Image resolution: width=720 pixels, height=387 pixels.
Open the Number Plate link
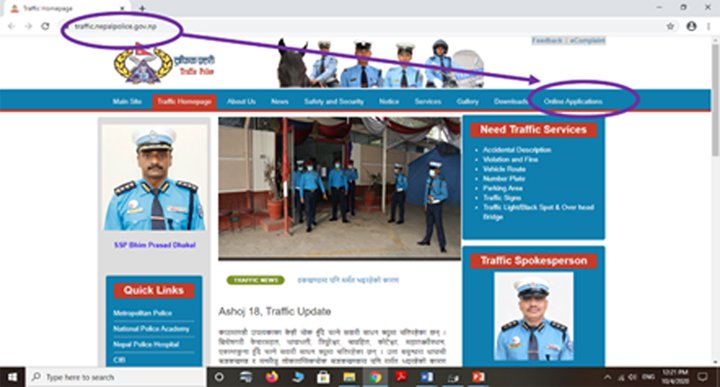click(x=504, y=179)
